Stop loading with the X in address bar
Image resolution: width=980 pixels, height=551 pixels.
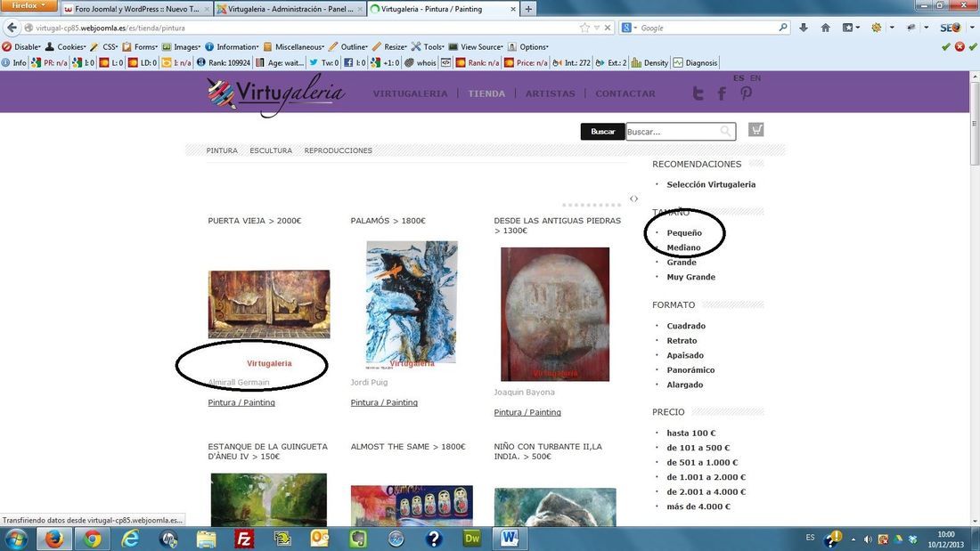608,28
